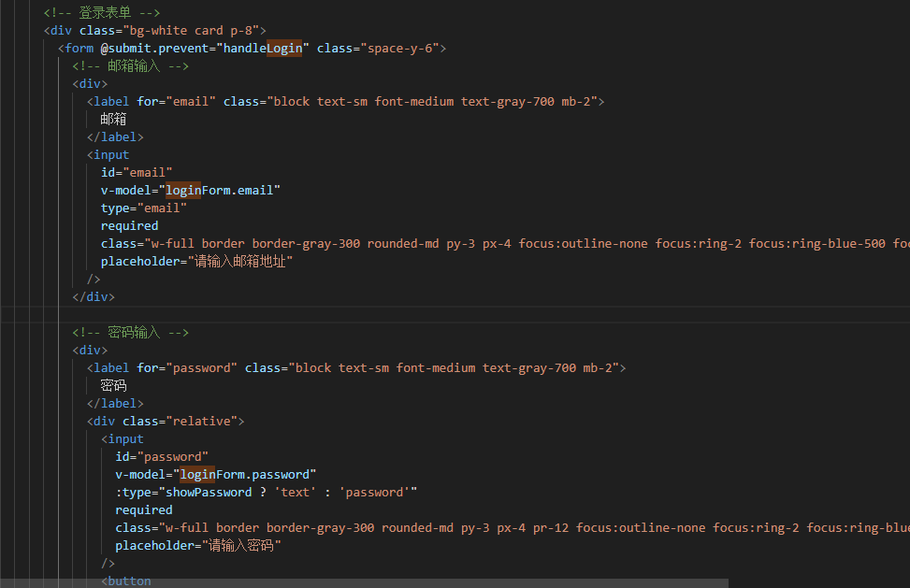Screen dimensions: 910x588
Task: Click 'required' under type="email"
Action: [x=129, y=226]
